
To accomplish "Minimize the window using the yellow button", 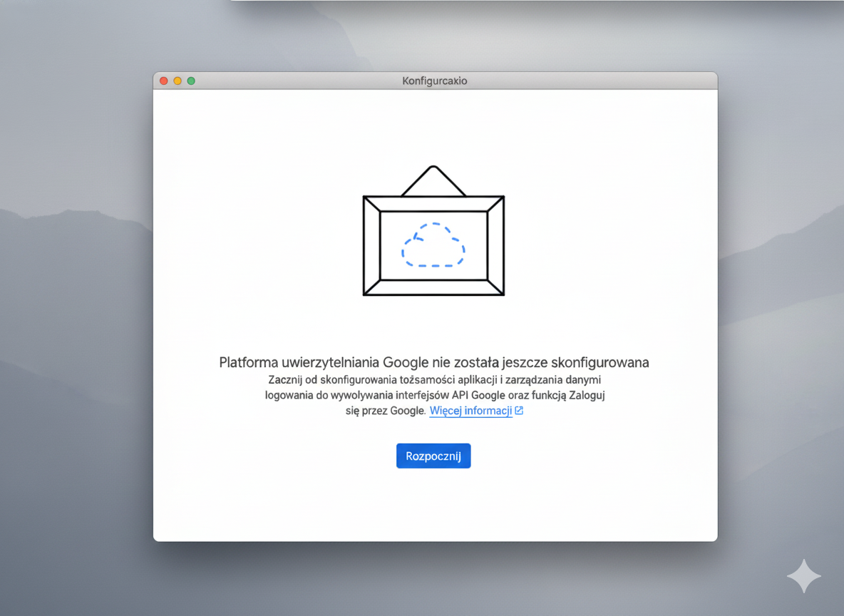I will 177,81.
